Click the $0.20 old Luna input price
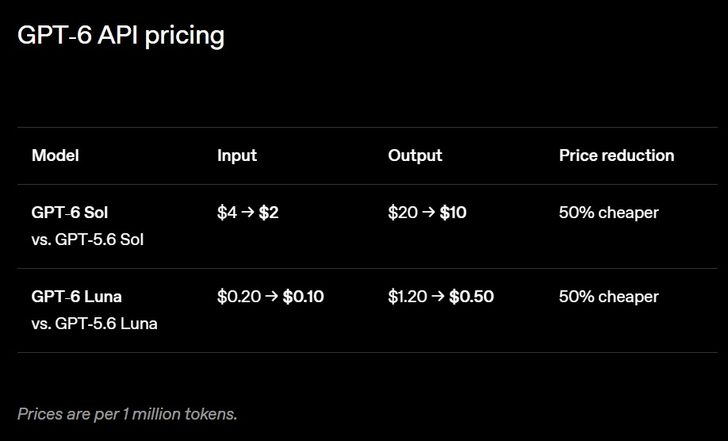Viewport: 728px width, 441px height. [239, 297]
